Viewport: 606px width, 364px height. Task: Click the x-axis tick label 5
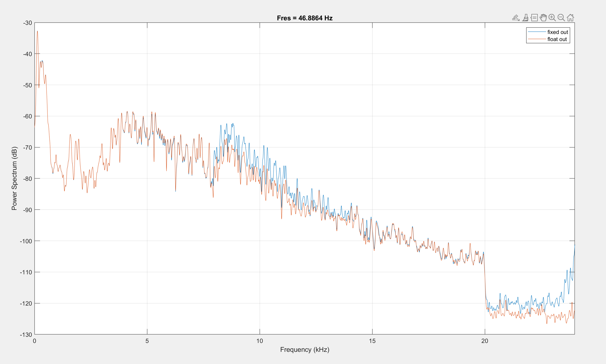click(x=147, y=341)
